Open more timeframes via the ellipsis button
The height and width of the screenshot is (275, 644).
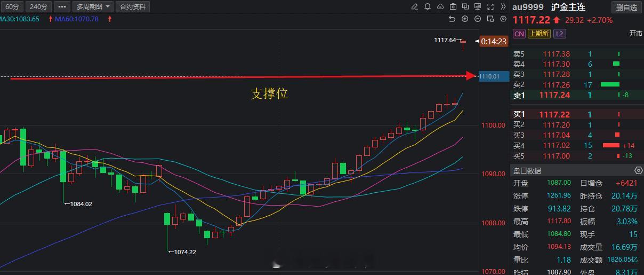click(62, 7)
